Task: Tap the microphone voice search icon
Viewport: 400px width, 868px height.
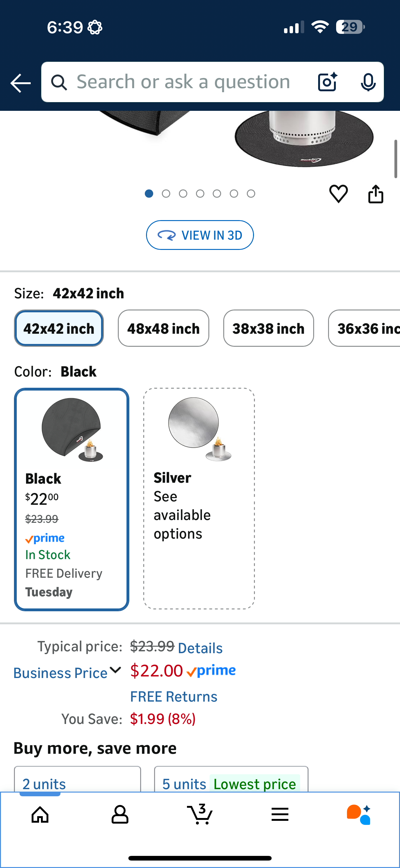Action: 368,82
